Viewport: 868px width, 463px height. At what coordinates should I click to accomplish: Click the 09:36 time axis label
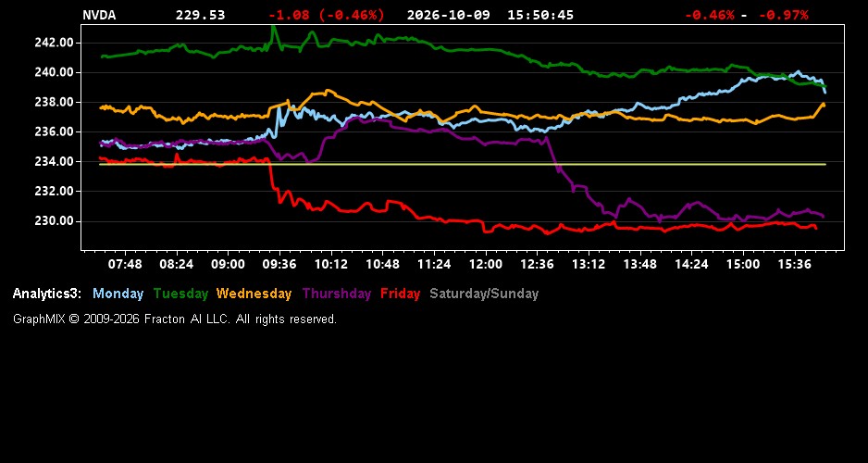(x=279, y=265)
